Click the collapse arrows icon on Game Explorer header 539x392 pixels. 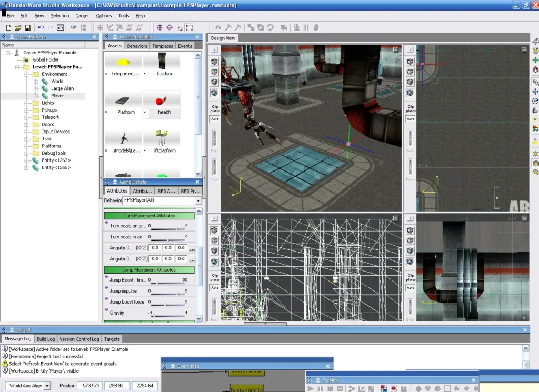tap(12, 37)
